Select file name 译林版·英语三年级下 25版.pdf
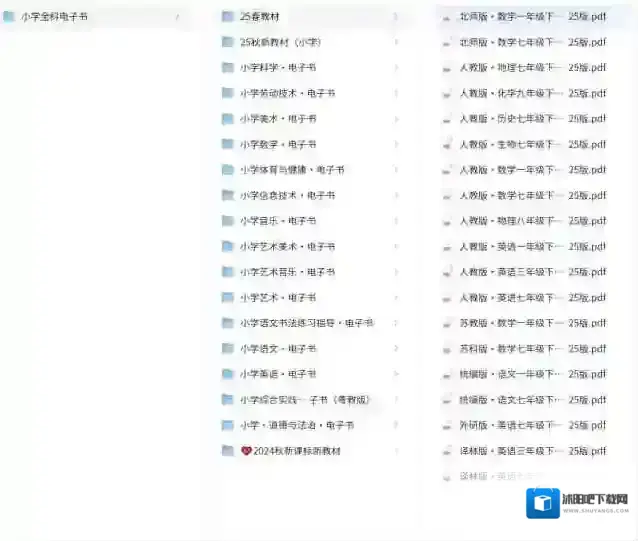 tap(533, 451)
